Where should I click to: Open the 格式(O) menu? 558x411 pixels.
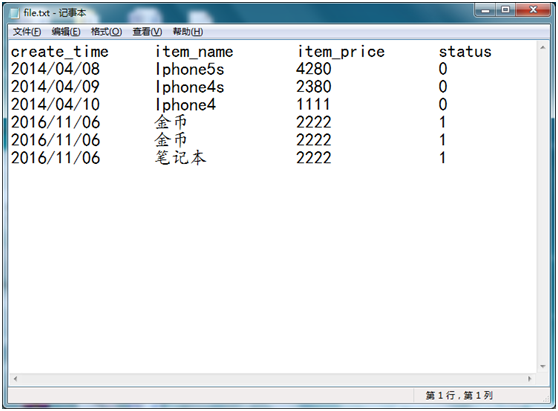click(106, 32)
